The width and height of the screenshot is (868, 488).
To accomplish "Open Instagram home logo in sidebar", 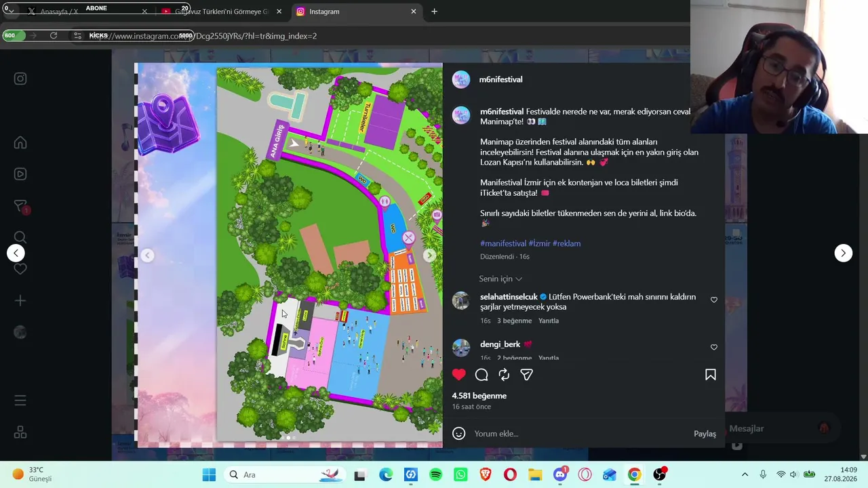I will point(20,79).
